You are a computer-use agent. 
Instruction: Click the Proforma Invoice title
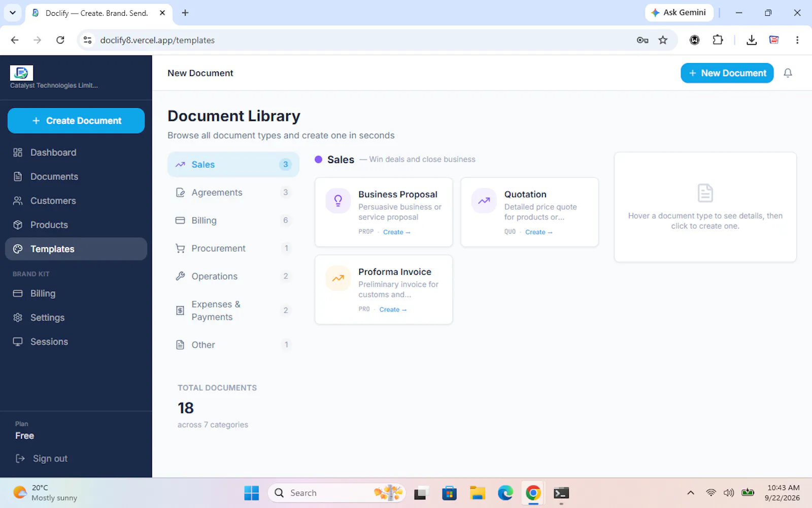pos(395,272)
